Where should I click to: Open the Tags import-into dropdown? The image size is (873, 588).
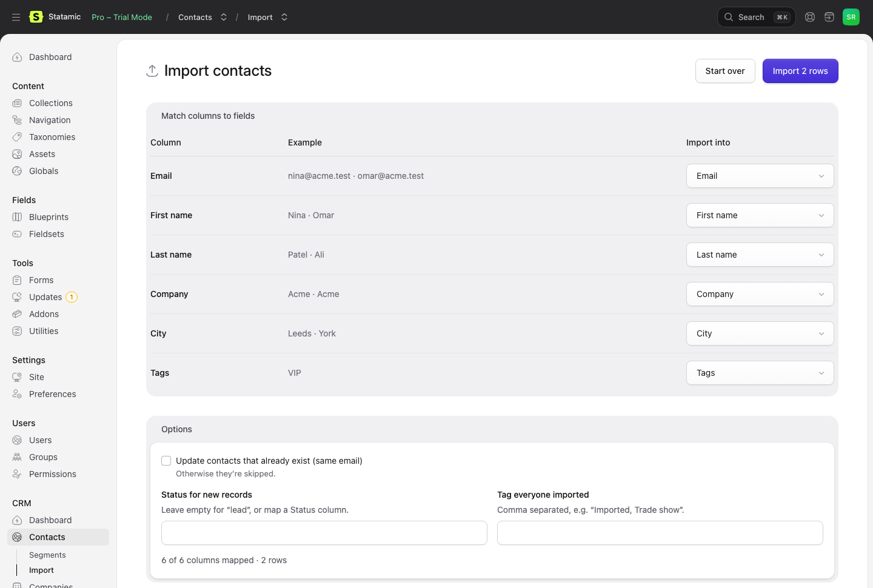tap(760, 373)
